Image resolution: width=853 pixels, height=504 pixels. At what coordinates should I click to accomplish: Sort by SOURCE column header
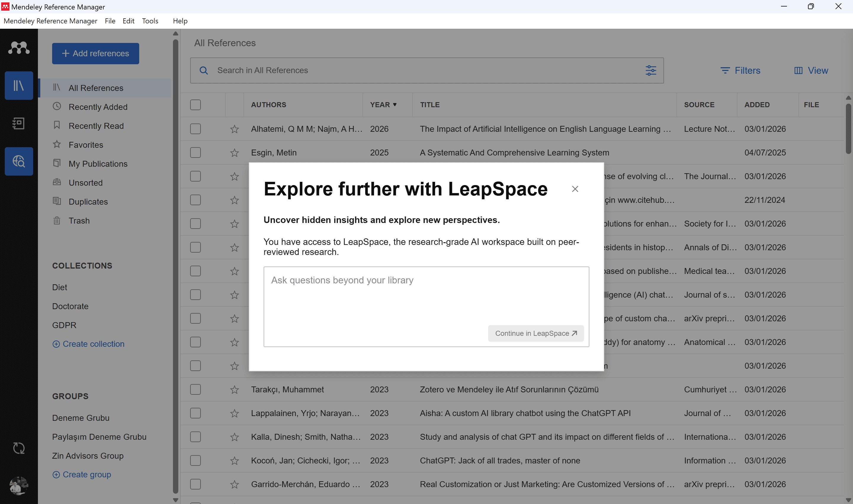pos(699,105)
